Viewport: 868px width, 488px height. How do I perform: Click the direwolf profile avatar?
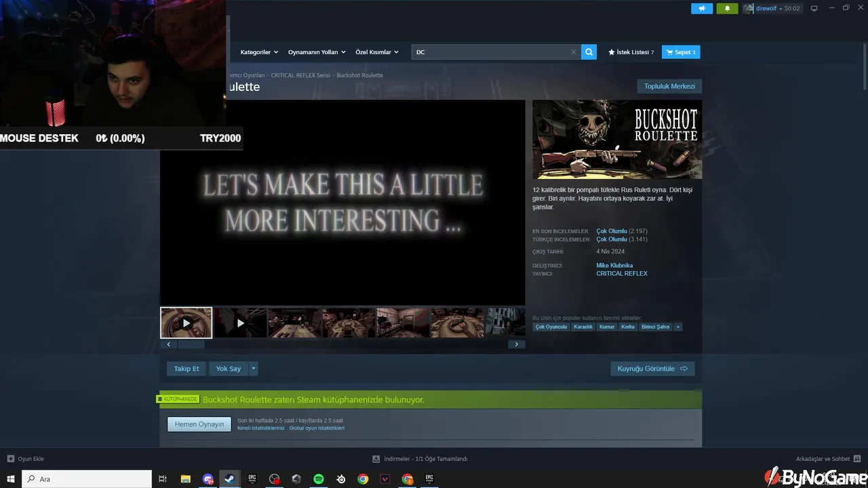(x=749, y=8)
